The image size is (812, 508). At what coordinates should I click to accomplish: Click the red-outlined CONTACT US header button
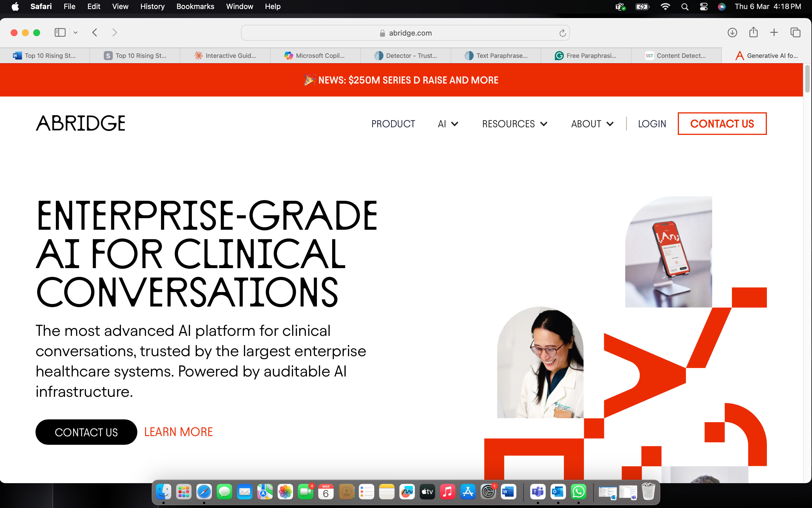(722, 124)
